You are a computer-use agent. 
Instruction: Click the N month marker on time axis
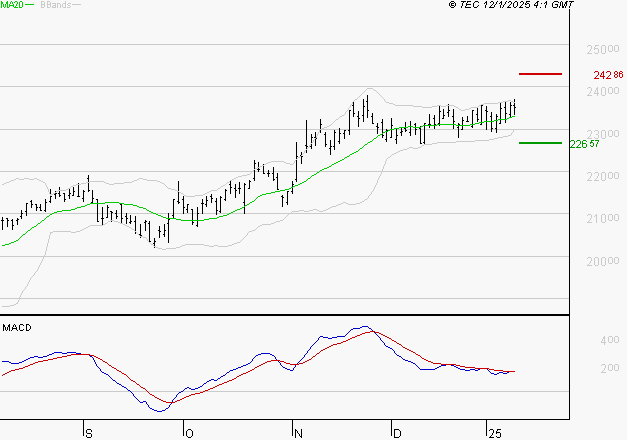coord(298,434)
